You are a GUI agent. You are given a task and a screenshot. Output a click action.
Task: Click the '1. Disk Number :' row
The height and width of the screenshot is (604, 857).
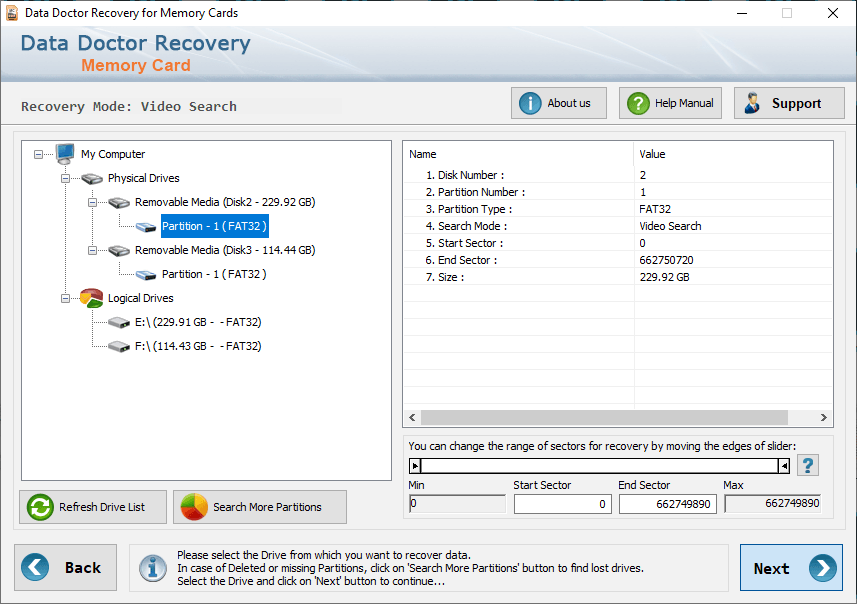point(618,175)
